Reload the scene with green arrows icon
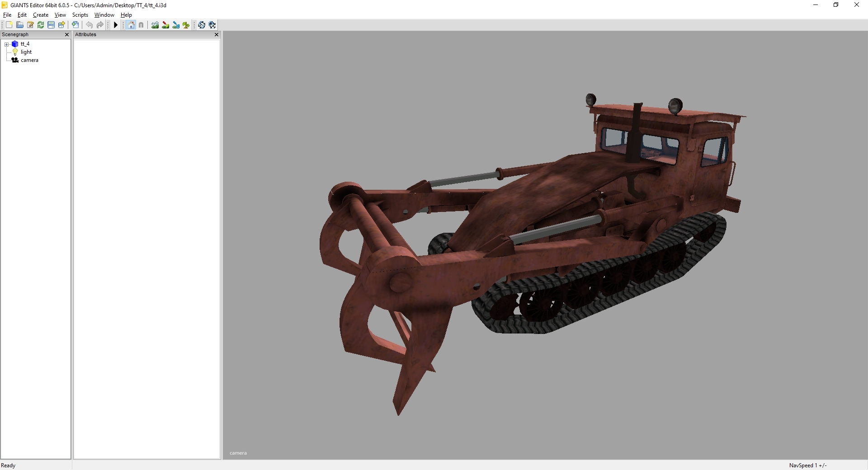 [x=41, y=25]
